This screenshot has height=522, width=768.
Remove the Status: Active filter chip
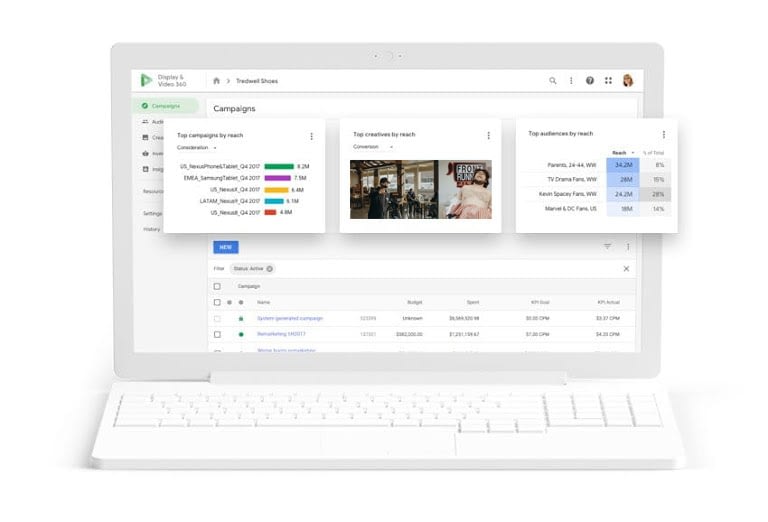point(269,268)
